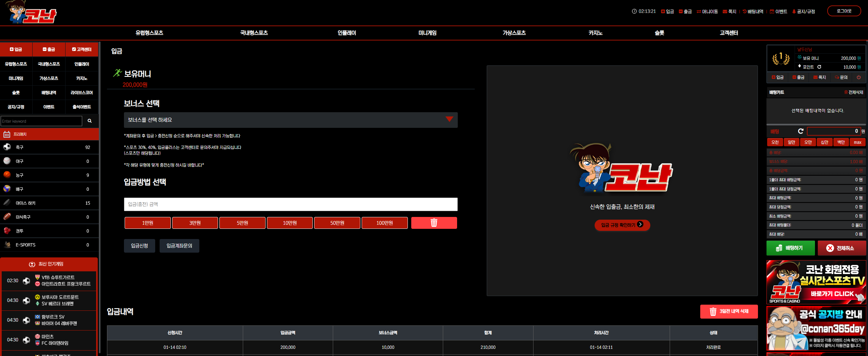
Task: Select the 10만원 quick amount button
Action: 290,223
